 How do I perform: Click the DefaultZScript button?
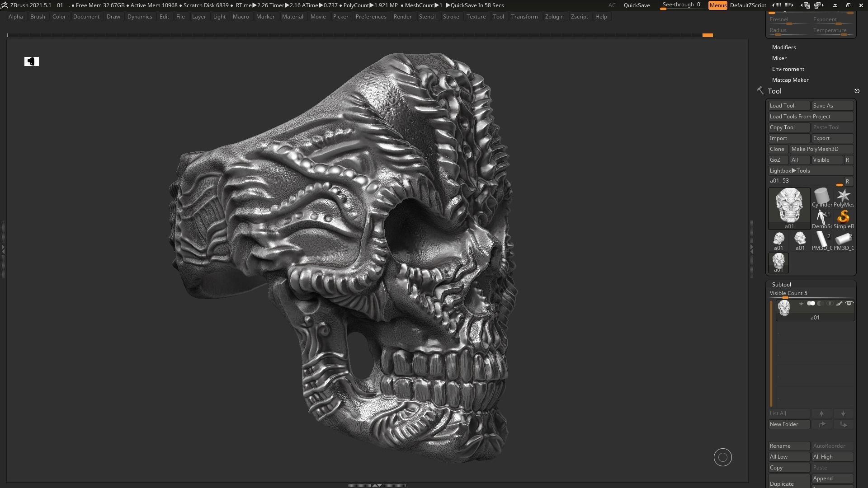pos(748,5)
